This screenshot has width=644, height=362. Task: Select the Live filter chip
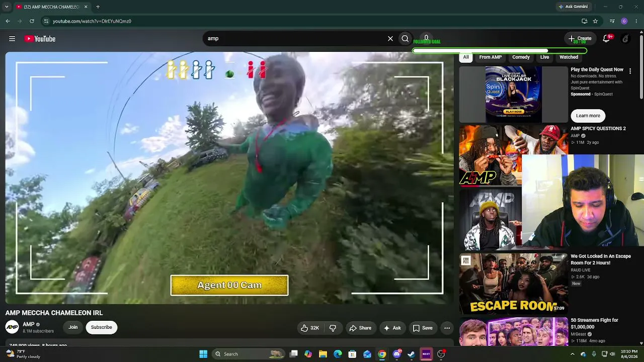coord(544,57)
